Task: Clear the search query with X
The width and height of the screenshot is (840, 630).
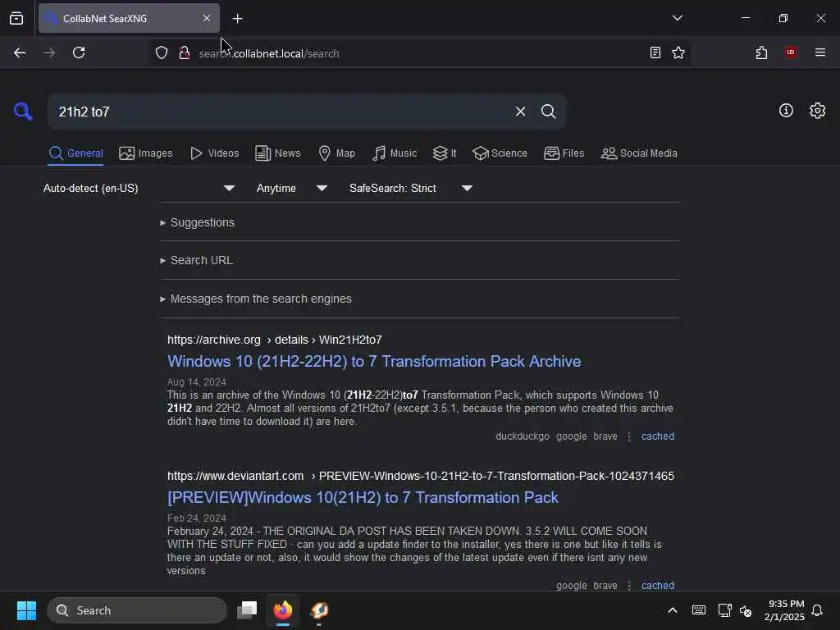Action: (x=520, y=112)
